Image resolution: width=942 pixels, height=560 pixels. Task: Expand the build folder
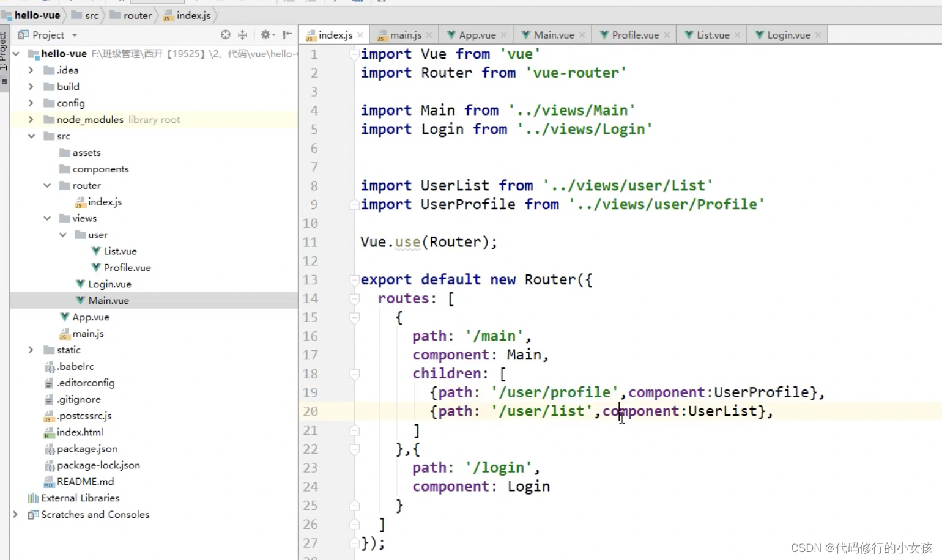tap(31, 87)
